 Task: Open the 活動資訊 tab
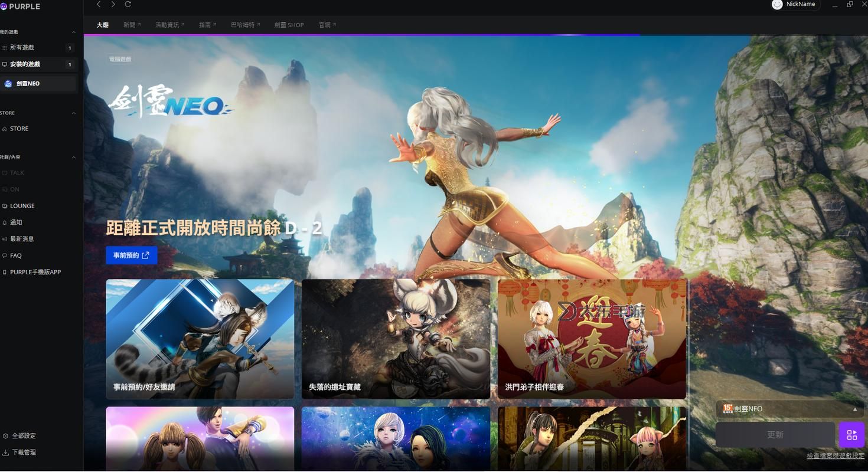(x=169, y=25)
